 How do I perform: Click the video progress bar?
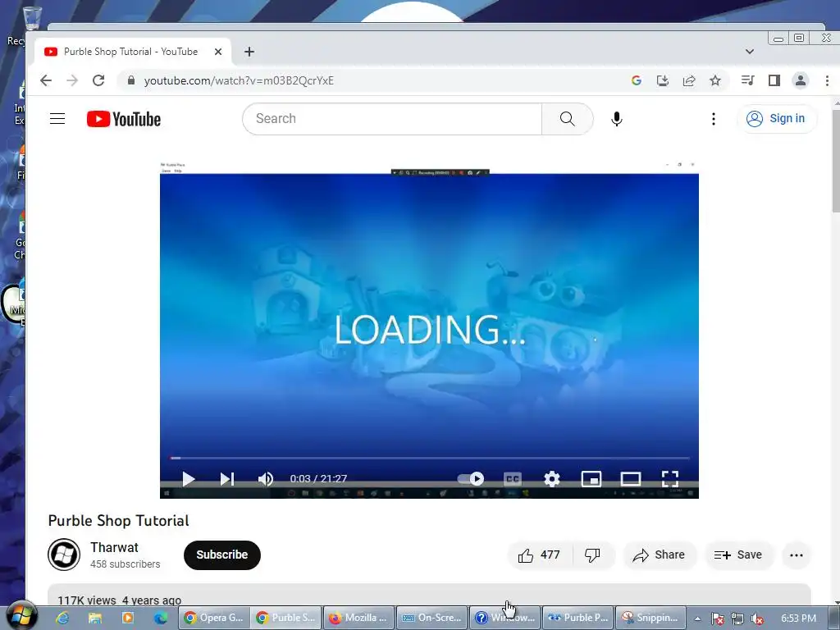[430, 458]
